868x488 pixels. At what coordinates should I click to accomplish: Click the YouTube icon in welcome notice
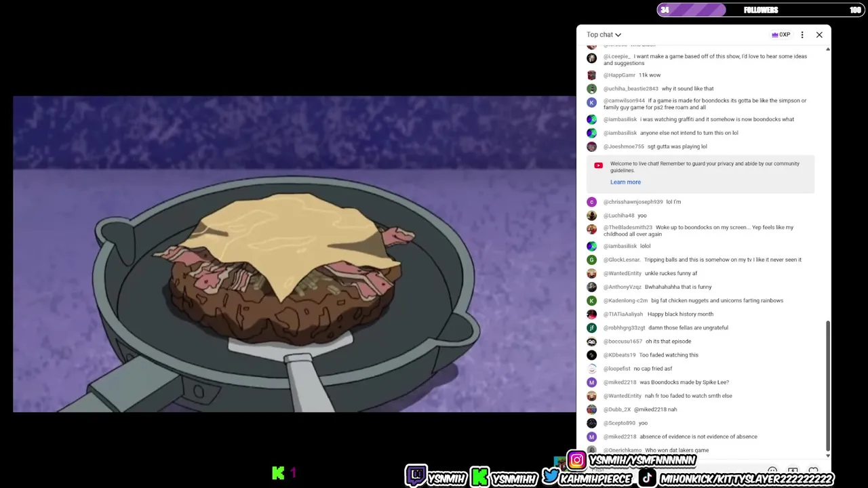[x=598, y=165]
